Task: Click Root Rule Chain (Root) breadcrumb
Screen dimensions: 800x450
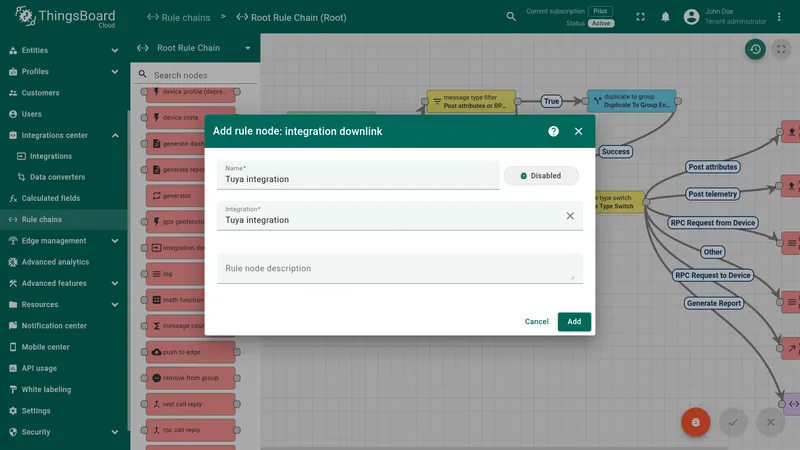Action: [x=291, y=17]
